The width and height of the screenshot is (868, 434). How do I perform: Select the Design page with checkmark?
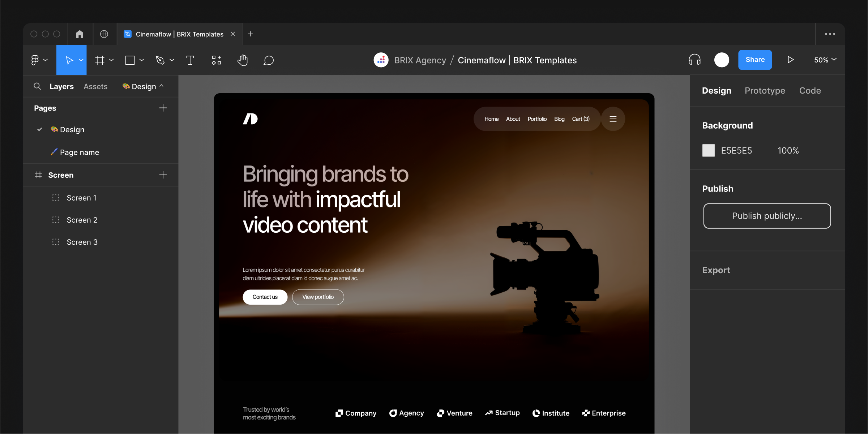click(72, 129)
